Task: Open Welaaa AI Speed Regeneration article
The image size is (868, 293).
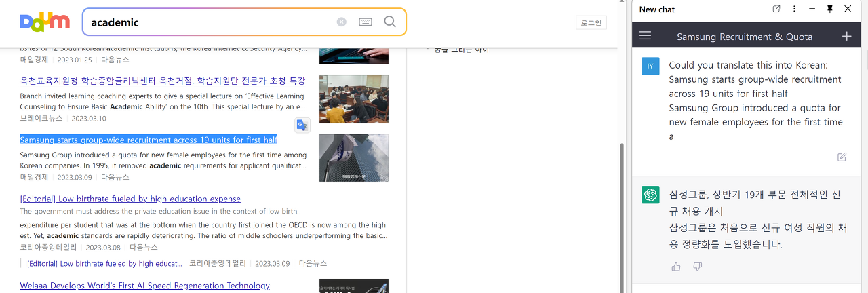Action: tap(144, 286)
